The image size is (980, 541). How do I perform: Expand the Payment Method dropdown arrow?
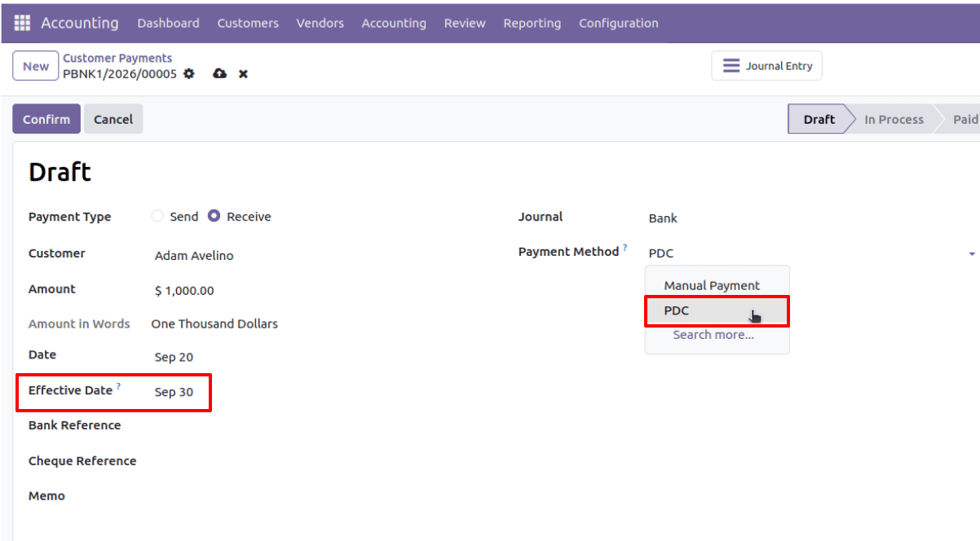click(972, 254)
